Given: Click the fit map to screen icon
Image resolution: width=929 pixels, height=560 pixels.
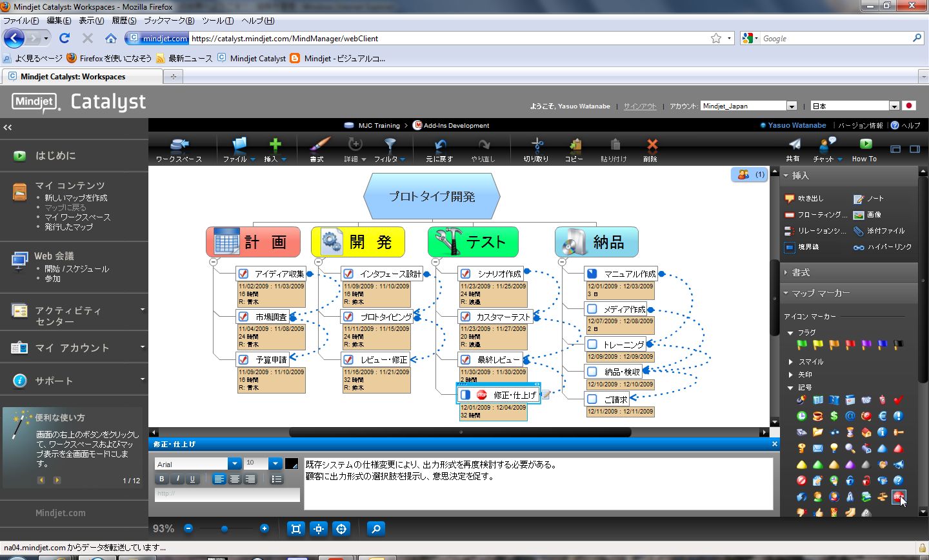Looking at the screenshot, I should [x=296, y=529].
